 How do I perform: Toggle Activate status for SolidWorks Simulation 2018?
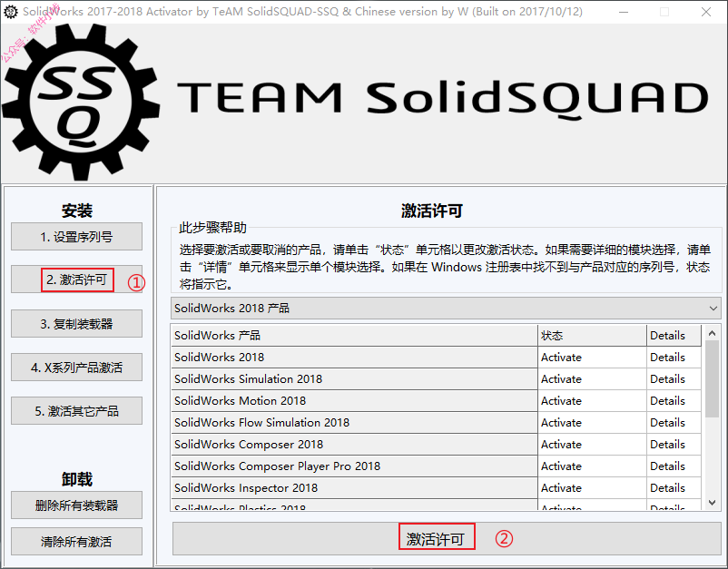point(592,379)
